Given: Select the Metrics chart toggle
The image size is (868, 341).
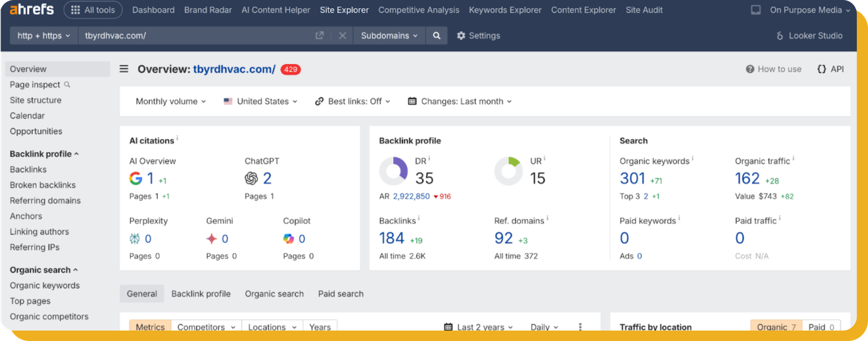Looking at the screenshot, I should coord(150,327).
